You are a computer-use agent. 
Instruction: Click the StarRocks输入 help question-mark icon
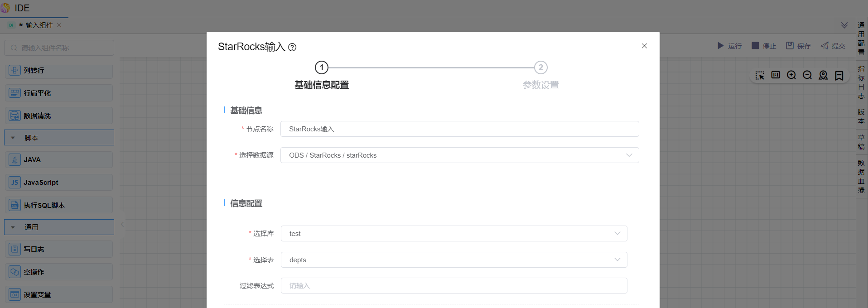point(292,47)
